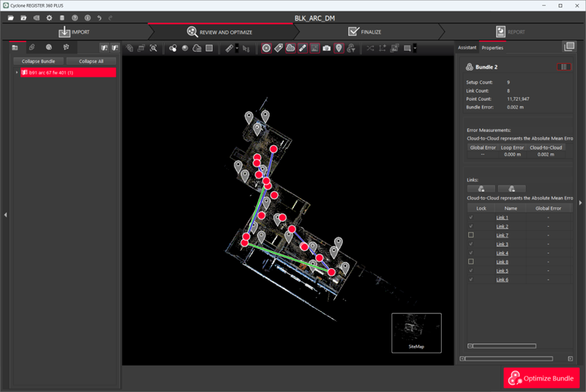Click the SiteMap thumbnail

(416, 332)
